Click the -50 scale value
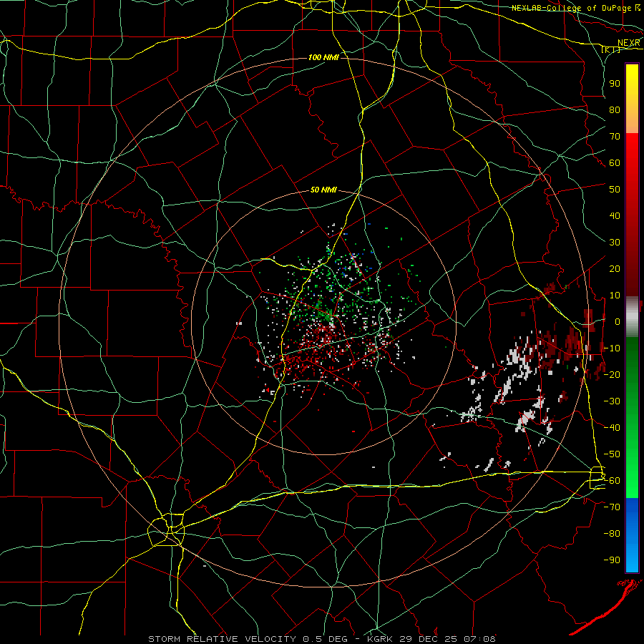The width and height of the screenshot is (644, 644). click(x=612, y=454)
